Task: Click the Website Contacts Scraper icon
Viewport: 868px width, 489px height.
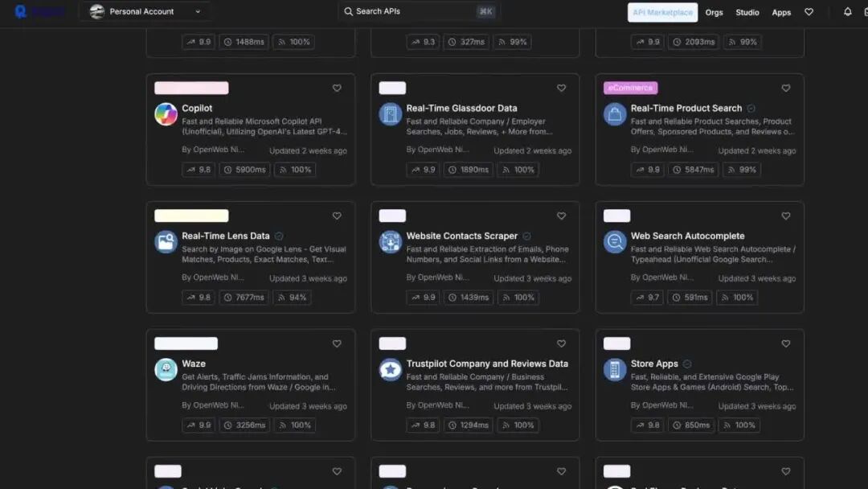Action: tap(390, 242)
